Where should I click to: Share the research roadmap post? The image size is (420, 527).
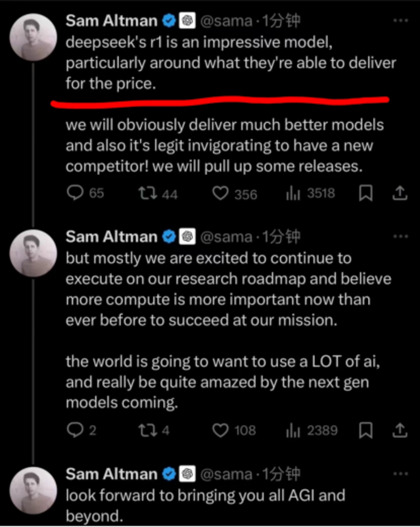[400, 430]
